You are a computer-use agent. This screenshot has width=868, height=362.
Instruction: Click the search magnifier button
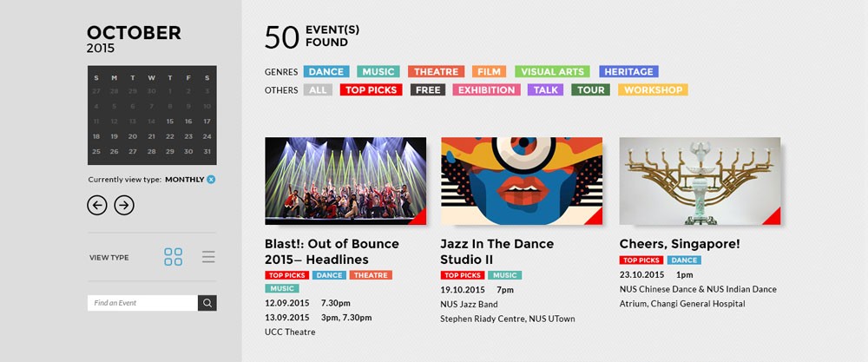coord(207,303)
